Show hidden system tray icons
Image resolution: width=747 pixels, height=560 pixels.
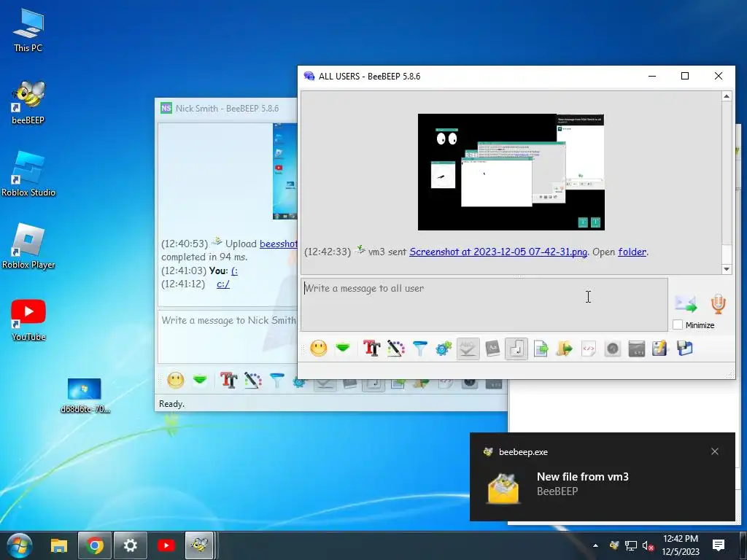click(595, 545)
